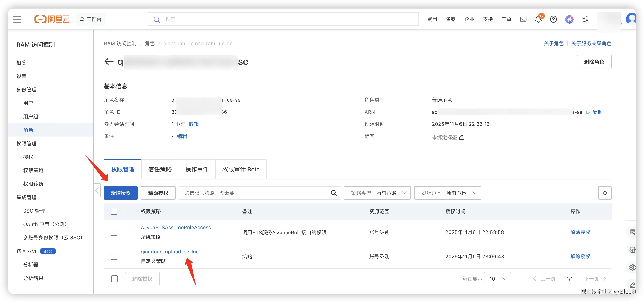Open the Cloud Shell terminal icon
The image size is (644, 302).
coord(523,19)
